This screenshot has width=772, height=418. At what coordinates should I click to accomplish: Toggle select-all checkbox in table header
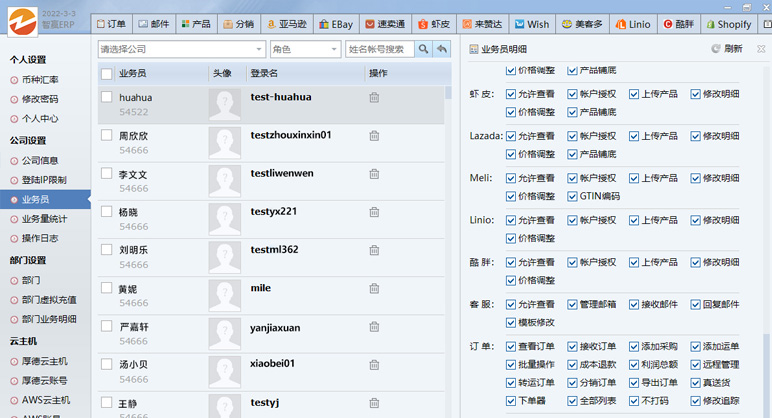pyautogui.click(x=107, y=73)
